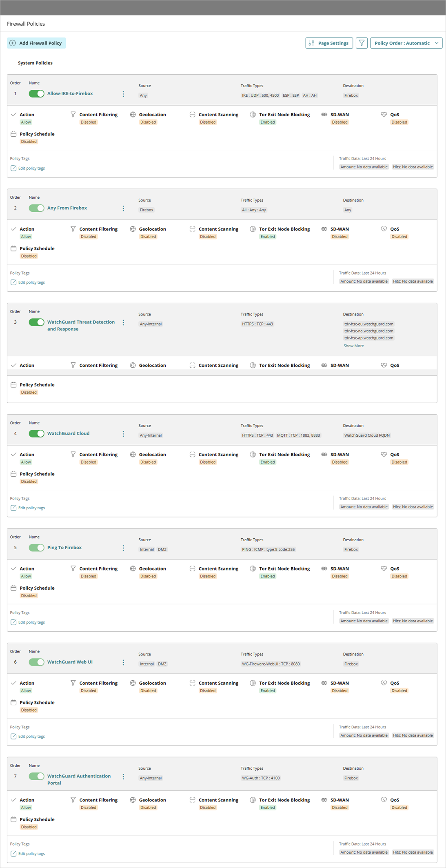Click the MQTT : TCP : 1883, 8883 traffic tag
The width and height of the screenshot is (446, 868).
click(x=298, y=435)
